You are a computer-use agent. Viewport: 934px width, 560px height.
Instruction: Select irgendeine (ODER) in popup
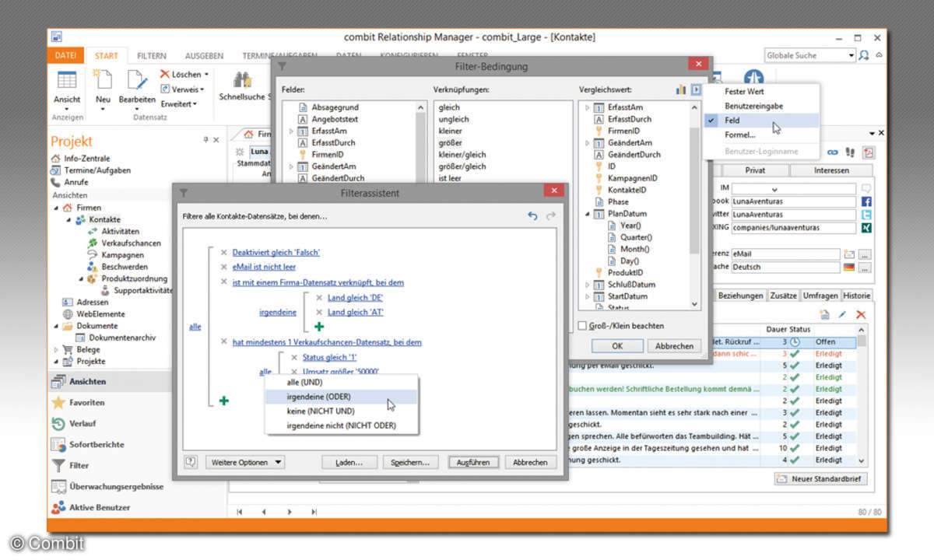(341, 397)
